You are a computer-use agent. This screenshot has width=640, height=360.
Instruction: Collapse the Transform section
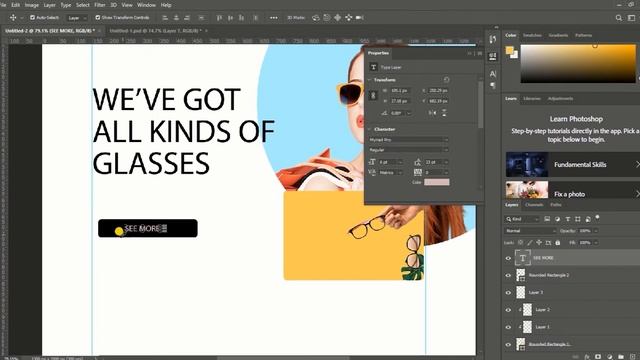pos(370,80)
